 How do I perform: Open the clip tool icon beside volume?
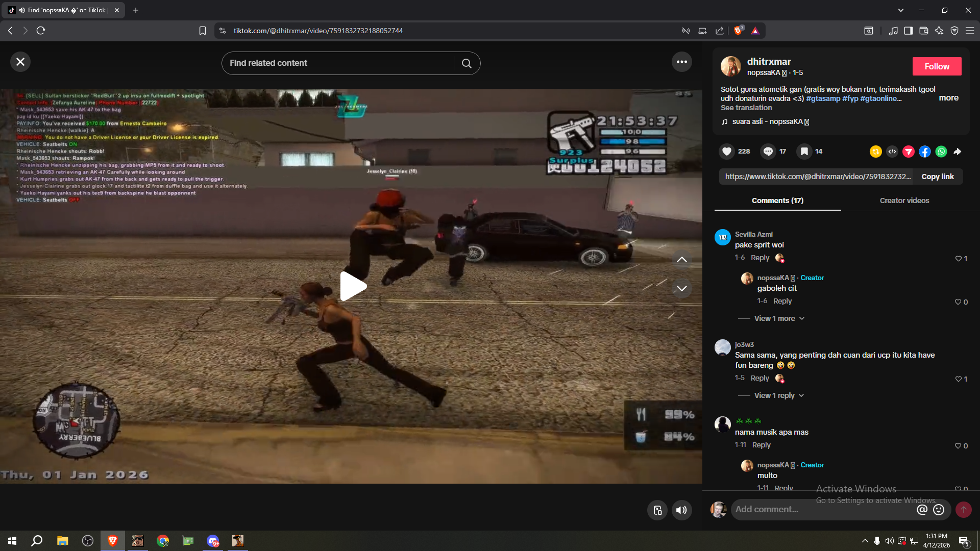[657, 510]
